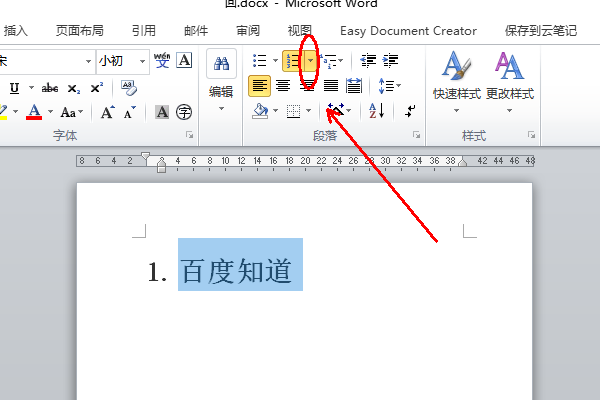This screenshot has width=600, height=400.
Task: Open Easy Document Creator tab
Action: pos(408,31)
